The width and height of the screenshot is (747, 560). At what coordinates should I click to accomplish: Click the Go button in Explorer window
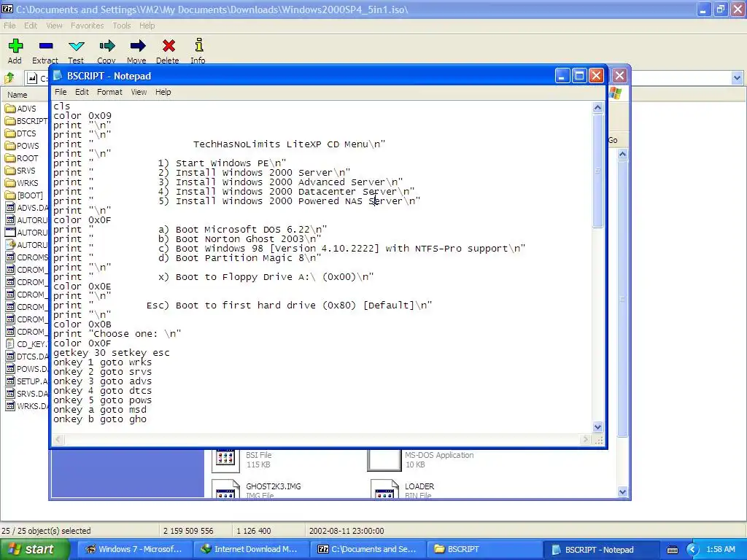(613, 140)
